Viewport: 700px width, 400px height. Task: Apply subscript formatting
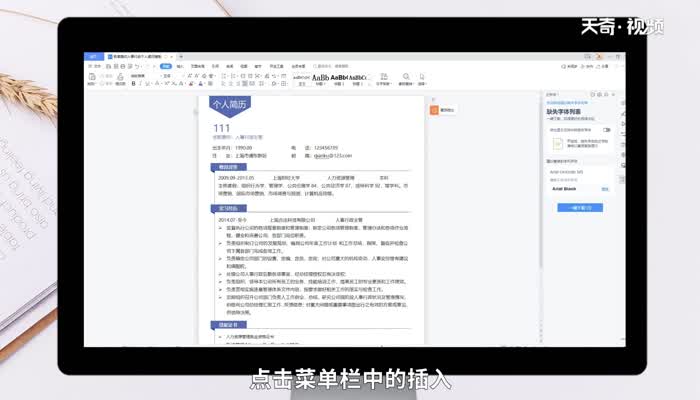[x=174, y=83]
